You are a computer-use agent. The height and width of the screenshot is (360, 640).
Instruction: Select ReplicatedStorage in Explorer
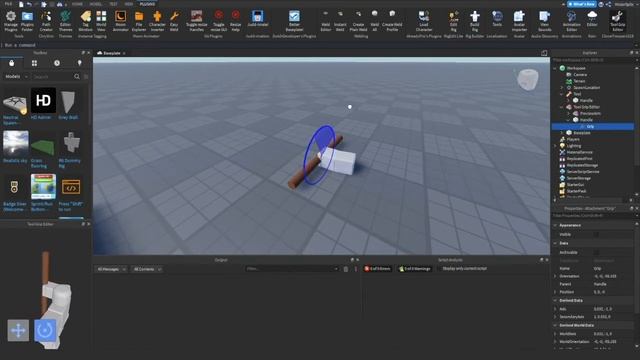(582, 165)
